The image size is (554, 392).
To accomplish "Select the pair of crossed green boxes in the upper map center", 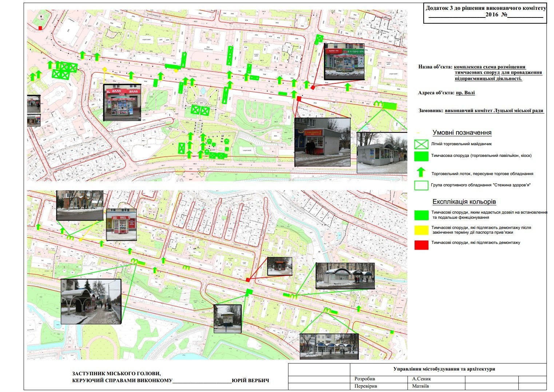I will tap(200, 110).
